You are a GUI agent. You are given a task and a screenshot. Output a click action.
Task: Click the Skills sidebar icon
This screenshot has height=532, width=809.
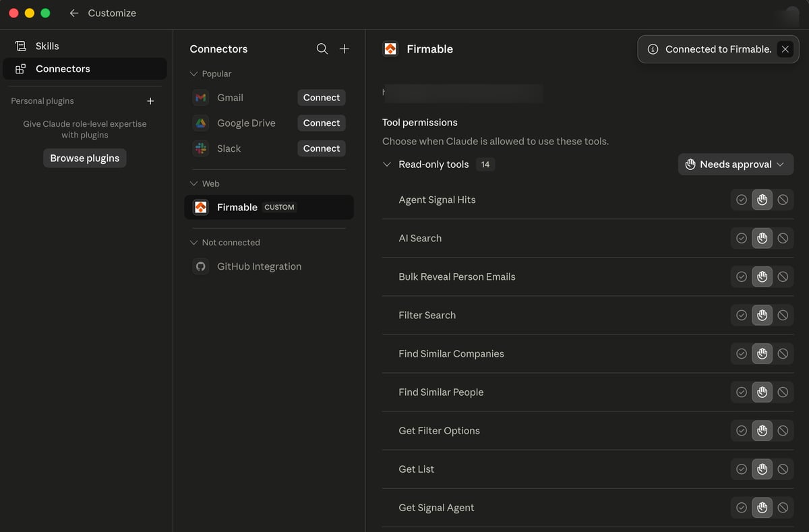point(20,46)
